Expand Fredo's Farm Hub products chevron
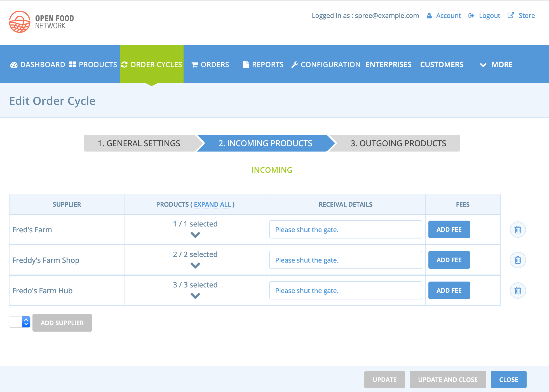The height and width of the screenshot is (392, 549). (195, 296)
